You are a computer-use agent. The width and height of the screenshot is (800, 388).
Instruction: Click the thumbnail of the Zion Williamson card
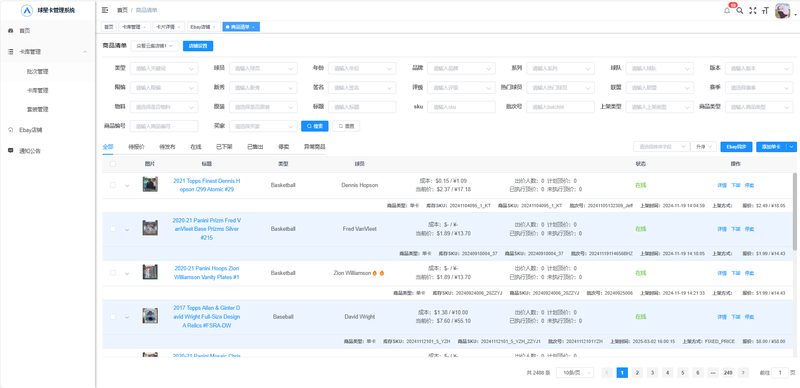150,272
